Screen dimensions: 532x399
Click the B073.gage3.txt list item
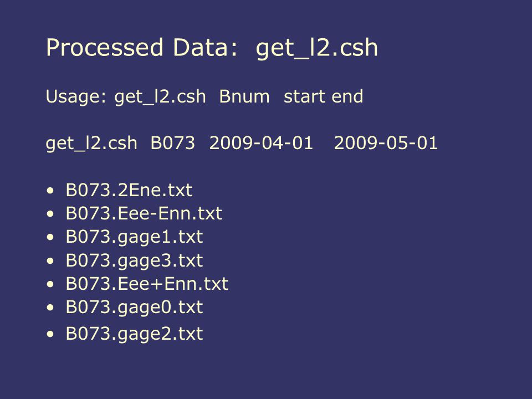[134, 261]
